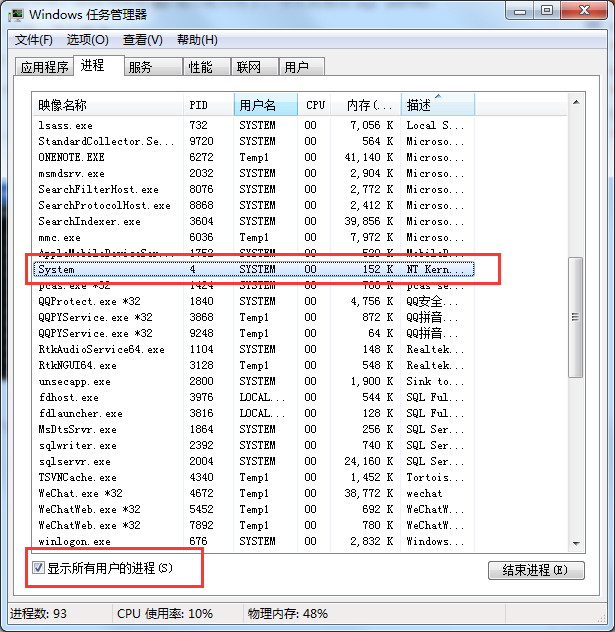Select the lsass.exe process row
615x632 pixels.
[x=254, y=125]
